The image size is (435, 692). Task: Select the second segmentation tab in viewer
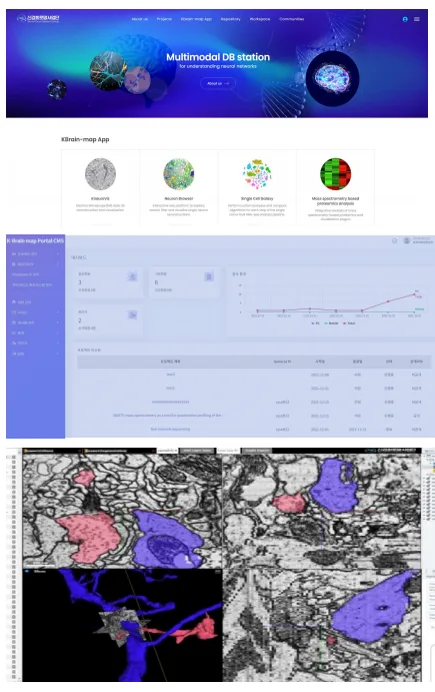point(118,451)
